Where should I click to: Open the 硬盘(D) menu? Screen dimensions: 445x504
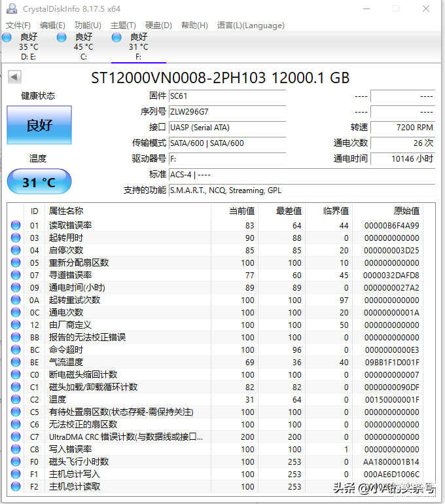click(158, 26)
